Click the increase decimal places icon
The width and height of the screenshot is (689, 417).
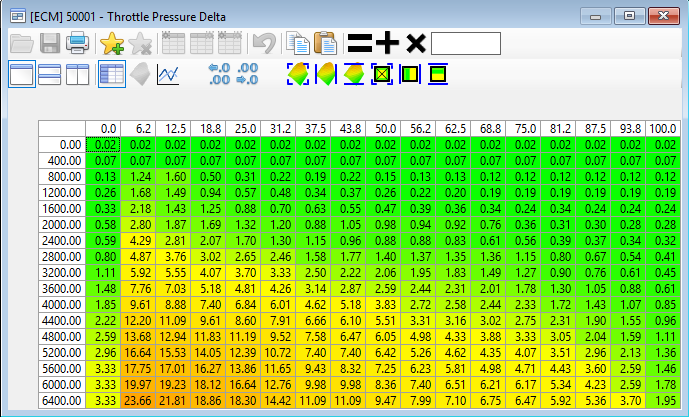249,74
